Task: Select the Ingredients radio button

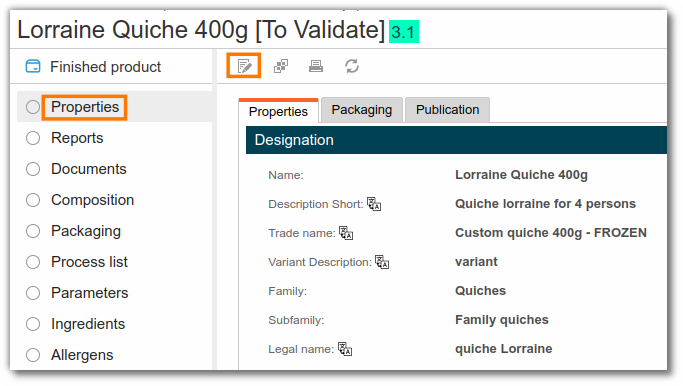Action: click(x=33, y=324)
